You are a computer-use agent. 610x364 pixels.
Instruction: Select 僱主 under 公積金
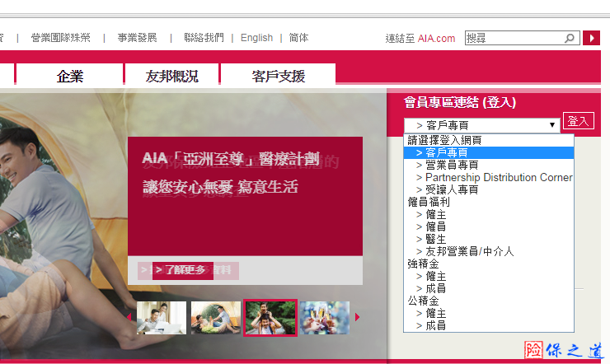489,313
